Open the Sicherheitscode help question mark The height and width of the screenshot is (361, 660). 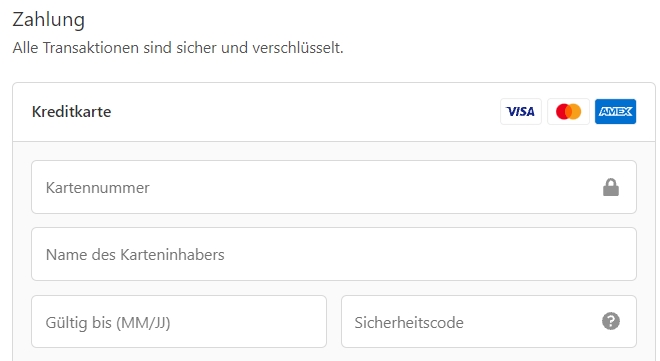611,321
